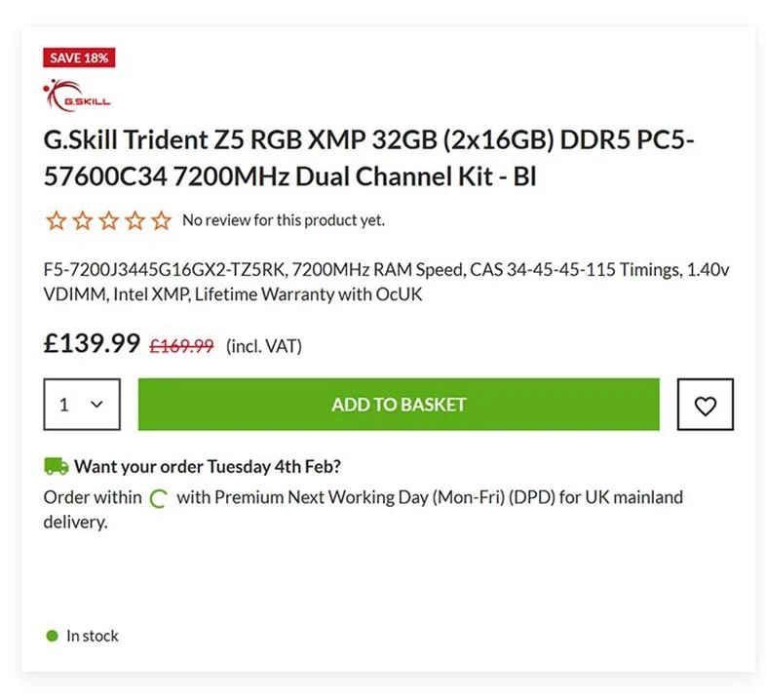This screenshot has width=766, height=700.
Task: Select the third rating star
Action: tap(108, 220)
